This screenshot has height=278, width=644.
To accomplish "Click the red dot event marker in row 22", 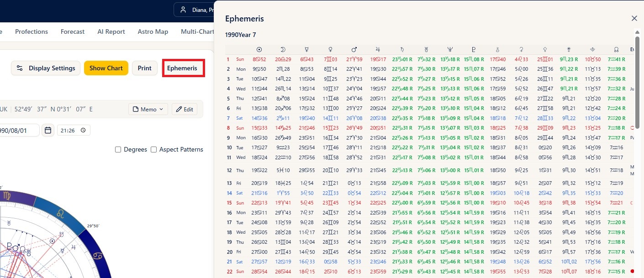I will coord(632,271).
